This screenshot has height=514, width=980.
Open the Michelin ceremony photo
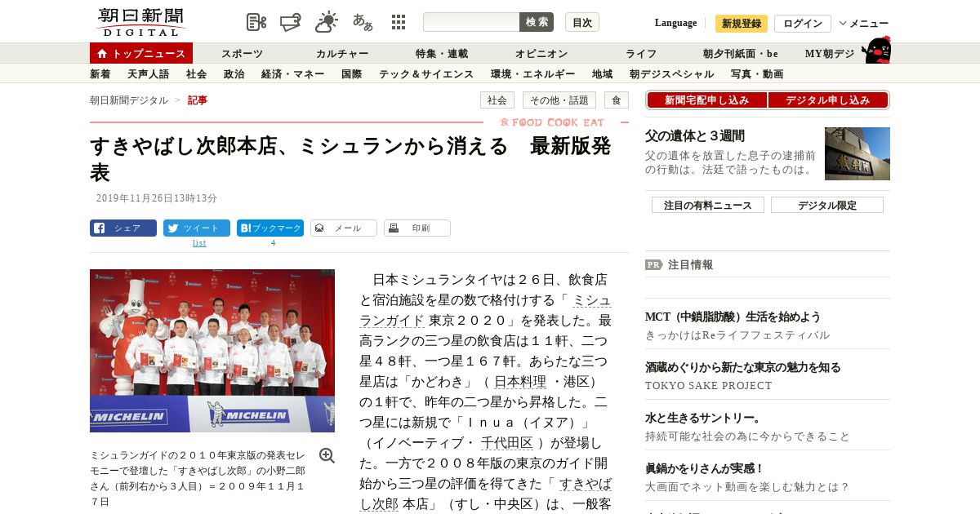point(212,351)
